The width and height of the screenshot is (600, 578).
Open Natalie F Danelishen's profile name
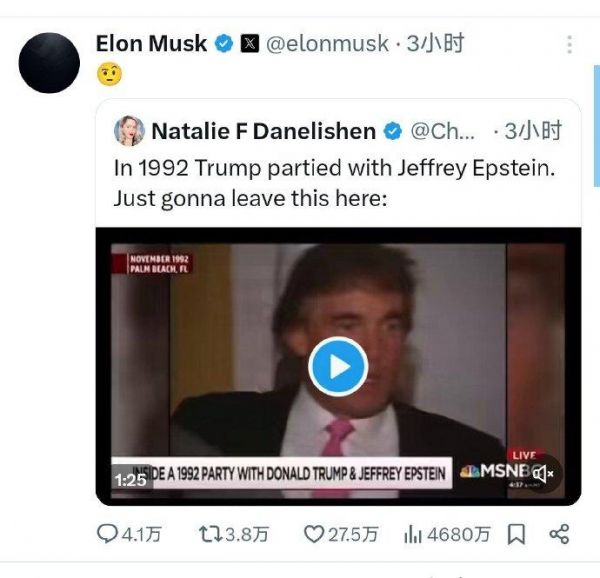pyautogui.click(x=263, y=130)
